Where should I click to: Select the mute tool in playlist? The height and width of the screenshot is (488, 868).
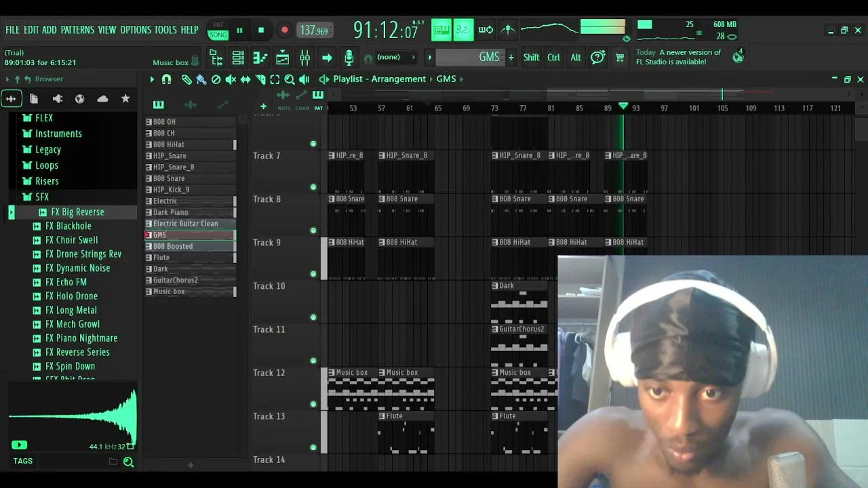[231, 79]
